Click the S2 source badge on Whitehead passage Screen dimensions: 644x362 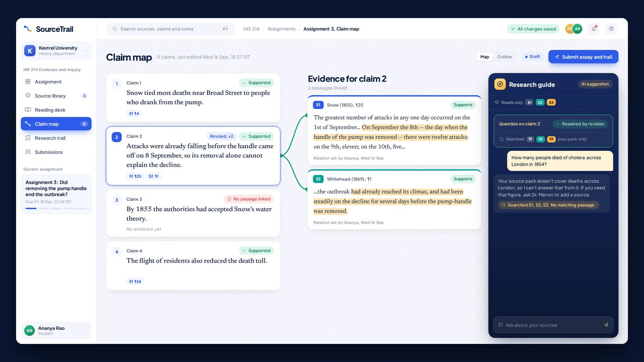coord(318,179)
